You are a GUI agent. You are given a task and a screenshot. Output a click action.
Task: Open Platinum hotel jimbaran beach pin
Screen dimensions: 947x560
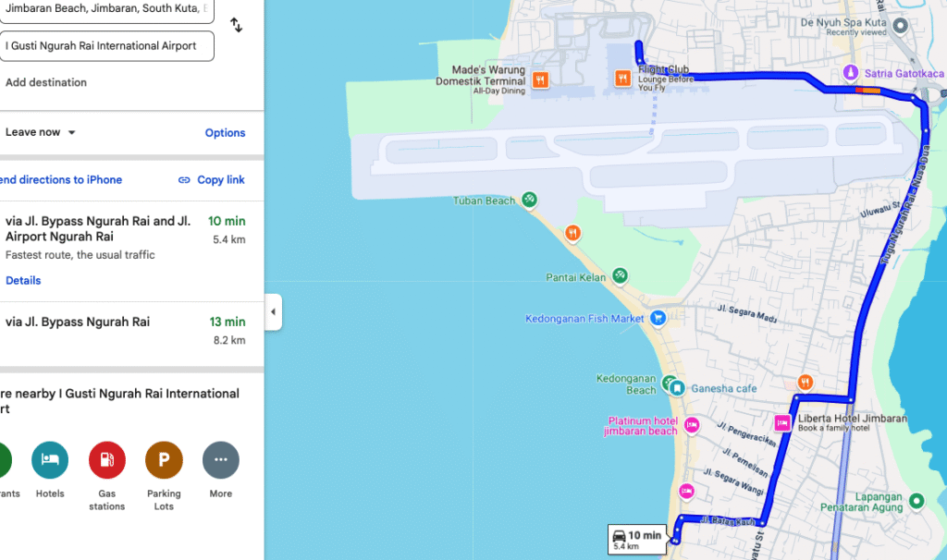tap(692, 425)
